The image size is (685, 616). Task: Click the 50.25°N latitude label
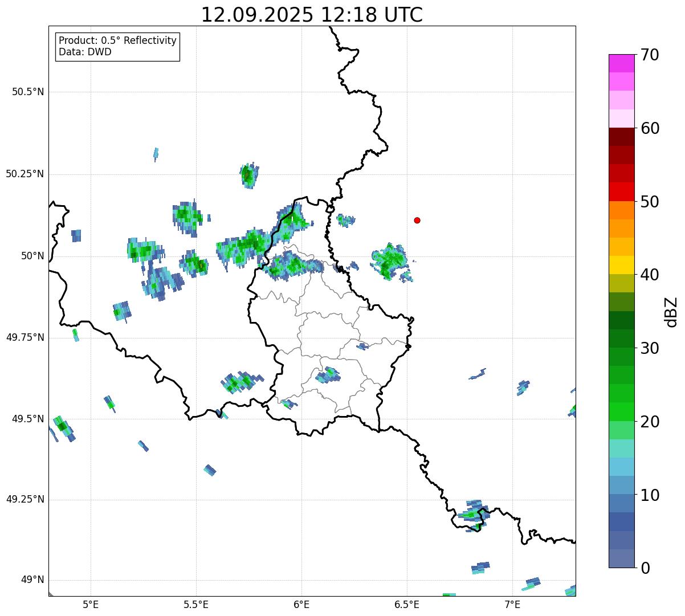click(25, 174)
